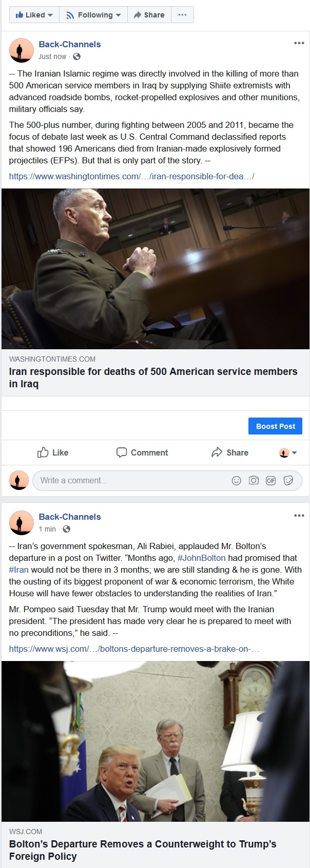Open the comment-as profile selector dropdown

(x=288, y=453)
